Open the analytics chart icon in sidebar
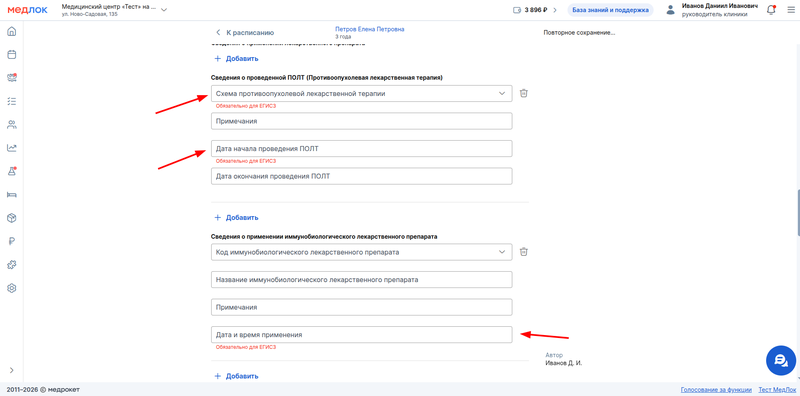Viewport: 800px width, 396px height. click(x=12, y=148)
